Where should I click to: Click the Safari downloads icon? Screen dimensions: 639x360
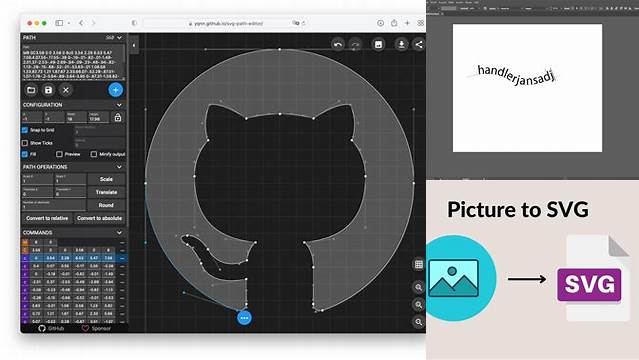[380, 23]
